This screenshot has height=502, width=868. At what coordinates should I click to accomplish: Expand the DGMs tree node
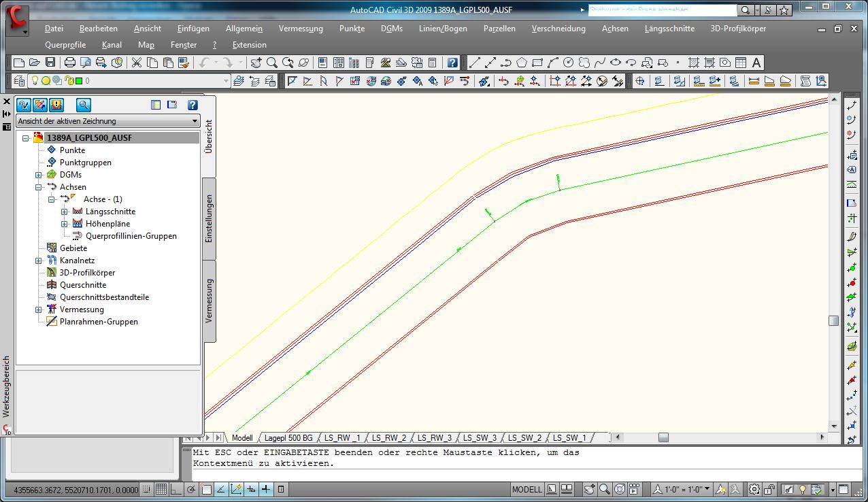(39, 175)
